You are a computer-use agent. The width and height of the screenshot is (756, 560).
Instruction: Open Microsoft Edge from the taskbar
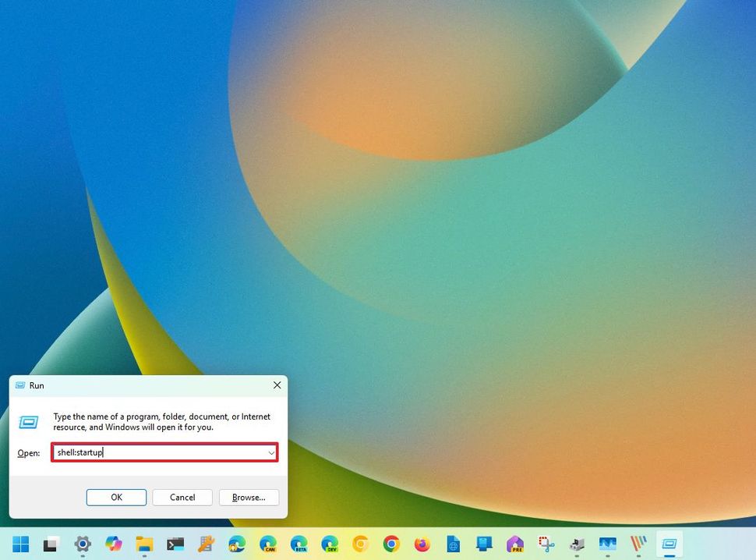coord(237,544)
